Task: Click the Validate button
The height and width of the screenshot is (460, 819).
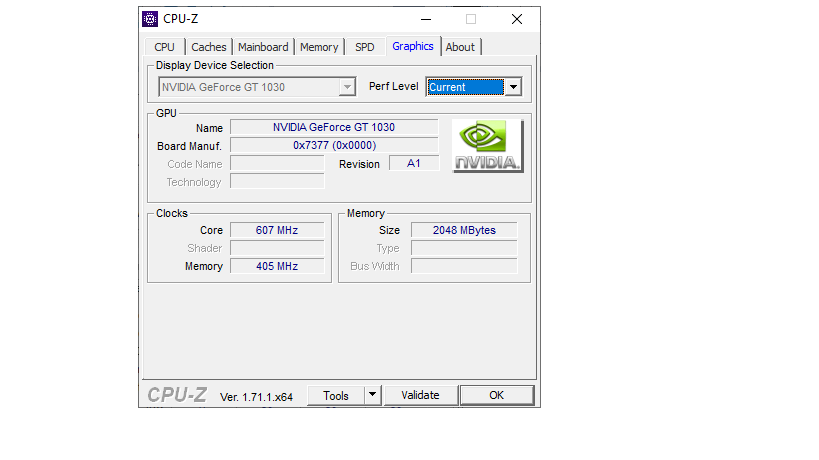Action: pos(420,395)
